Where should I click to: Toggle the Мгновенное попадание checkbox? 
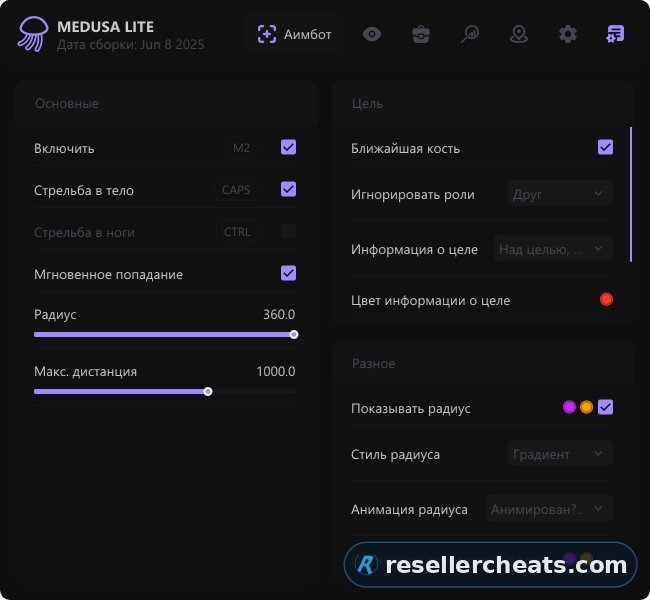289,273
